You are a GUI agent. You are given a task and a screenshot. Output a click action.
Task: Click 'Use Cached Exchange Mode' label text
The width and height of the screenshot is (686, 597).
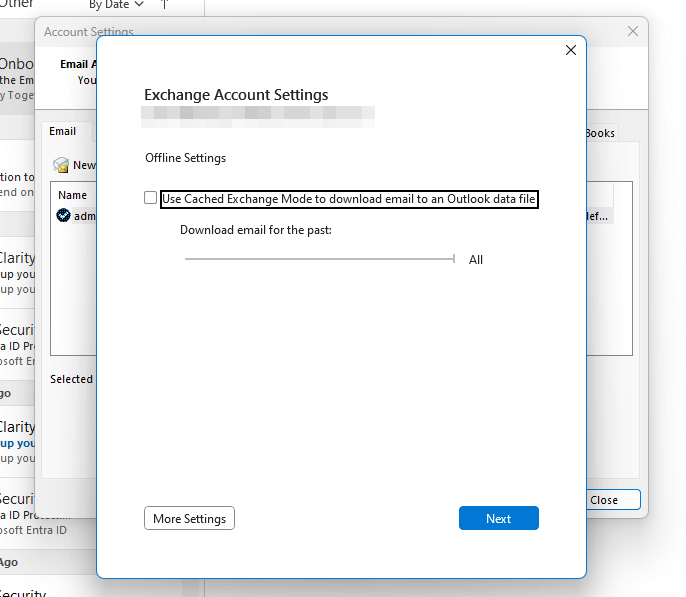349,199
